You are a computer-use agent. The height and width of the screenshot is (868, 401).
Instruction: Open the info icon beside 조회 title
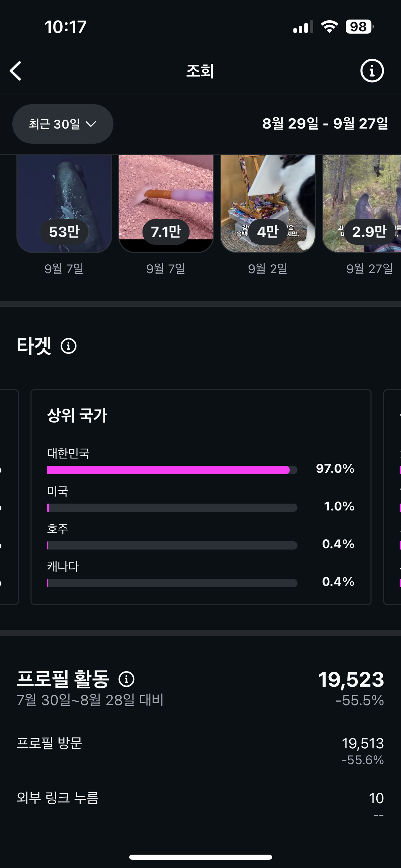pos(372,71)
